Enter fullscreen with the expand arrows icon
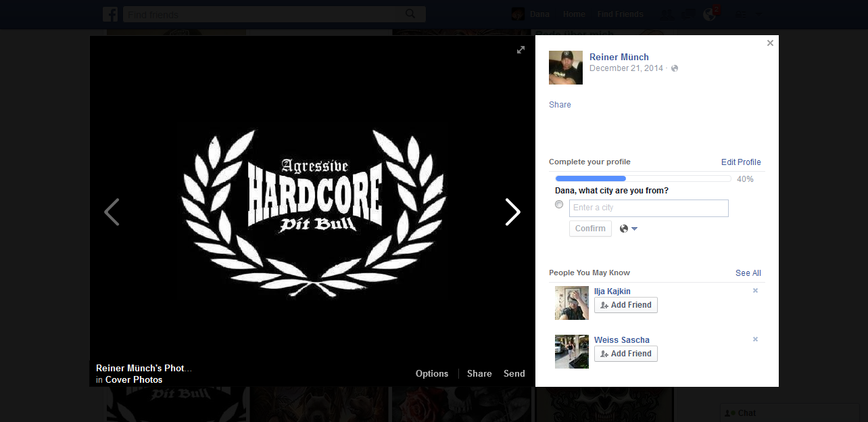868x422 pixels. (x=521, y=49)
